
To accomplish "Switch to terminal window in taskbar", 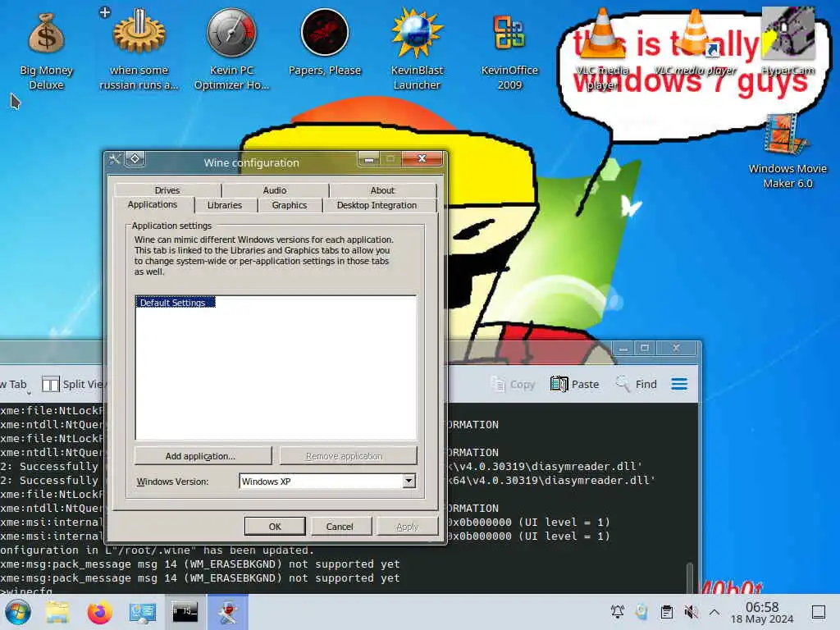I will click(x=185, y=612).
